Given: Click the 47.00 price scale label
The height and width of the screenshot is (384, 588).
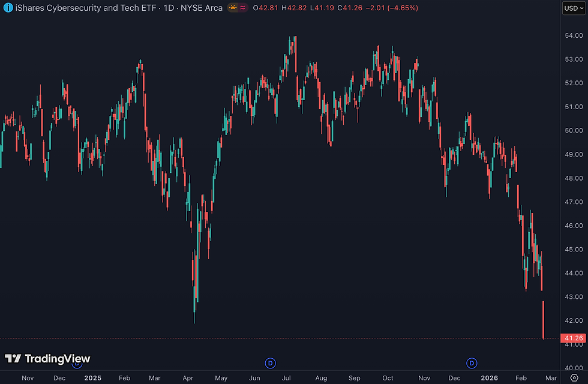Looking at the screenshot, I should click(x=574, y=202).
